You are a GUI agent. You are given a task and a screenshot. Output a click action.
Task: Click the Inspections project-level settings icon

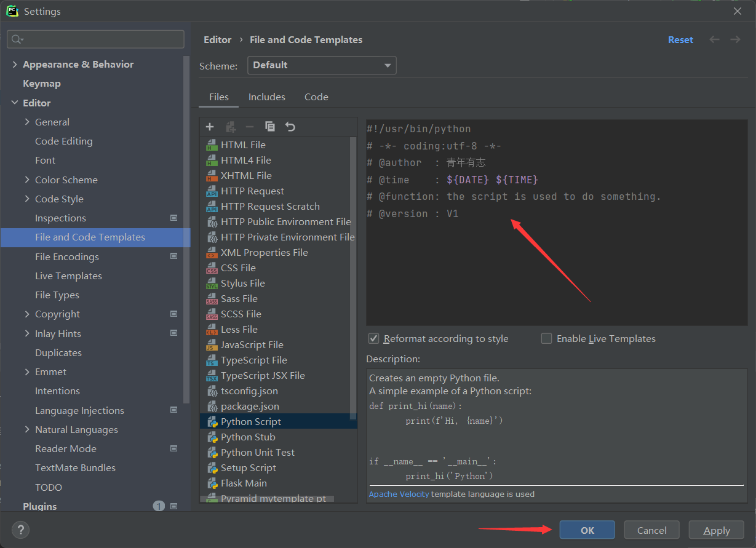coord(173,218)
